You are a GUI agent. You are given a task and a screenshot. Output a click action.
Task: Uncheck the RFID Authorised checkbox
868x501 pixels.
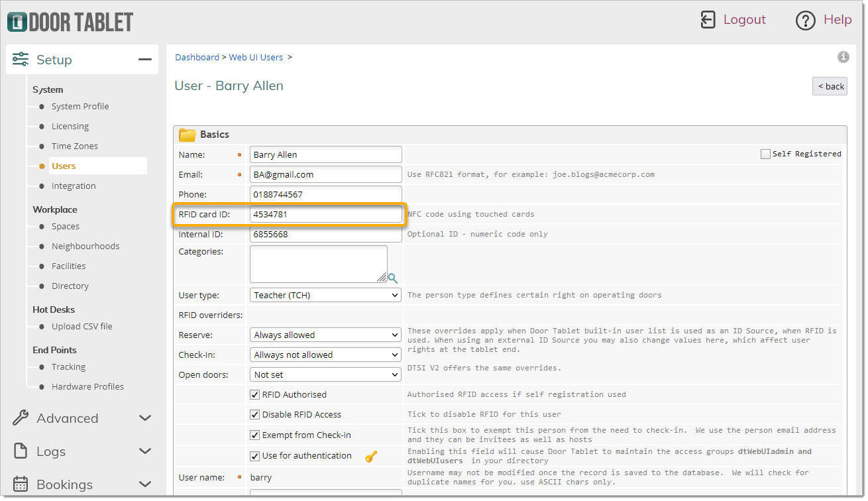(254, 395)
